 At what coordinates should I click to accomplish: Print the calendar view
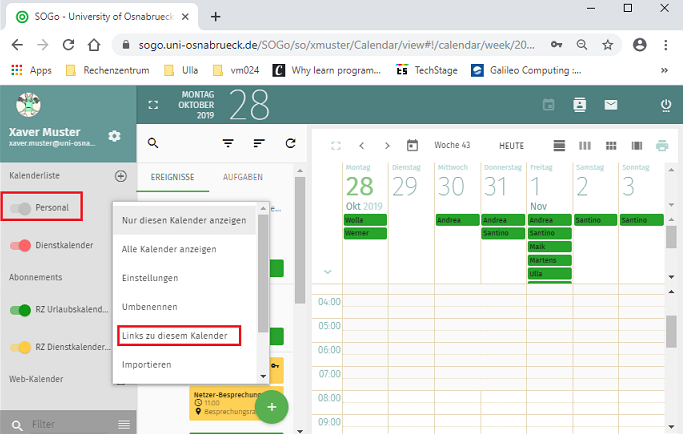(661, 145)
